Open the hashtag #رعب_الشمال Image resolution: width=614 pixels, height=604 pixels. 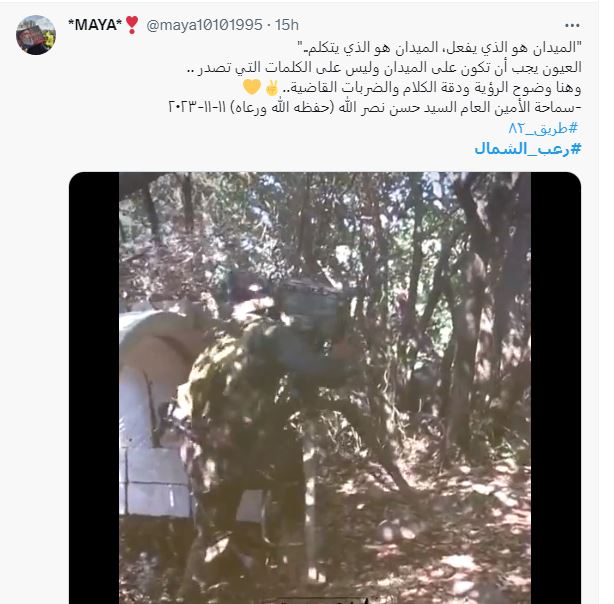tap(528, 149)
